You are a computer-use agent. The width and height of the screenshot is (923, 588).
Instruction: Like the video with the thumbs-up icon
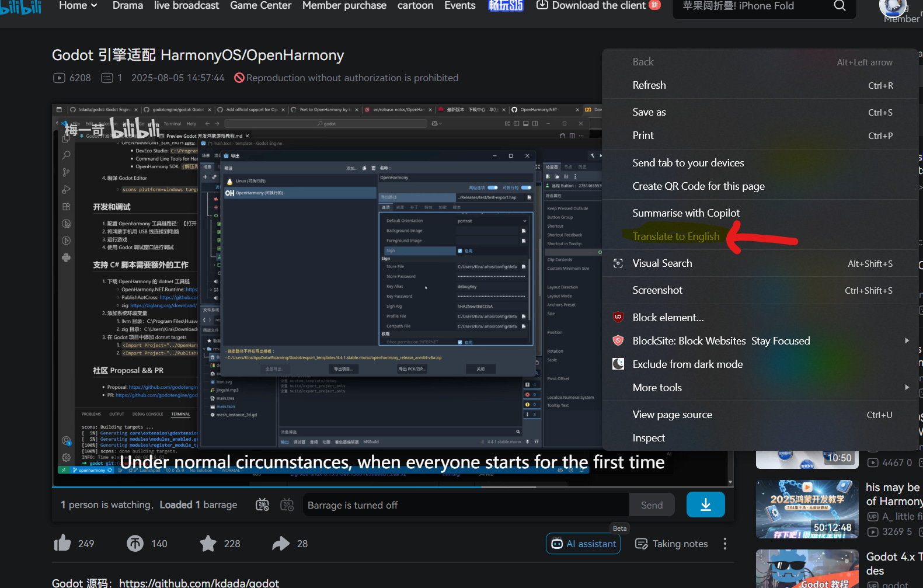coord(62,544)
